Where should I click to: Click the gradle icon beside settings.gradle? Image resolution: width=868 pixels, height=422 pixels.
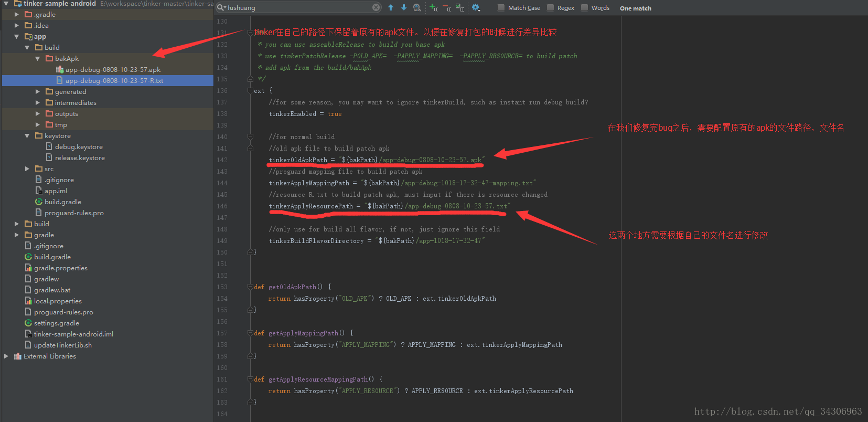pos(28,323)
